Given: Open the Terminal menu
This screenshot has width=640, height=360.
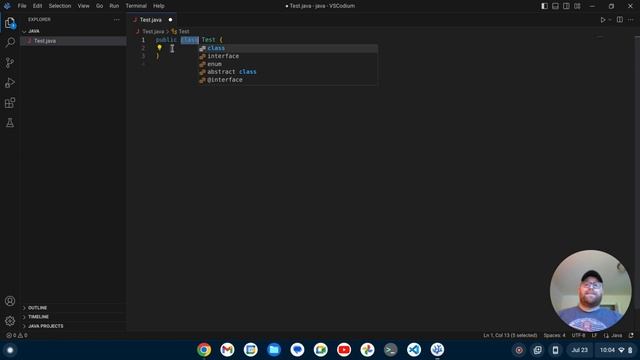Looking at the screenshot, I should 136,6.
